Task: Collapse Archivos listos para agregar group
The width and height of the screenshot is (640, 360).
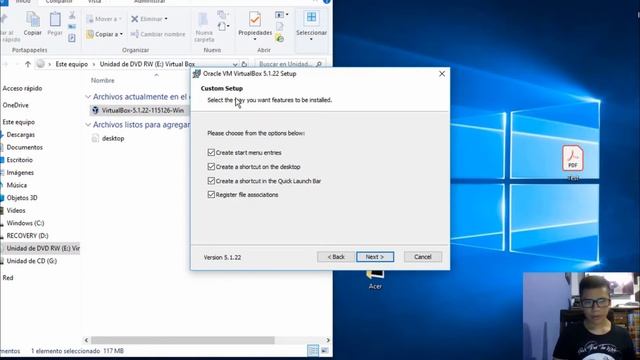Action: tap(88, 124)
